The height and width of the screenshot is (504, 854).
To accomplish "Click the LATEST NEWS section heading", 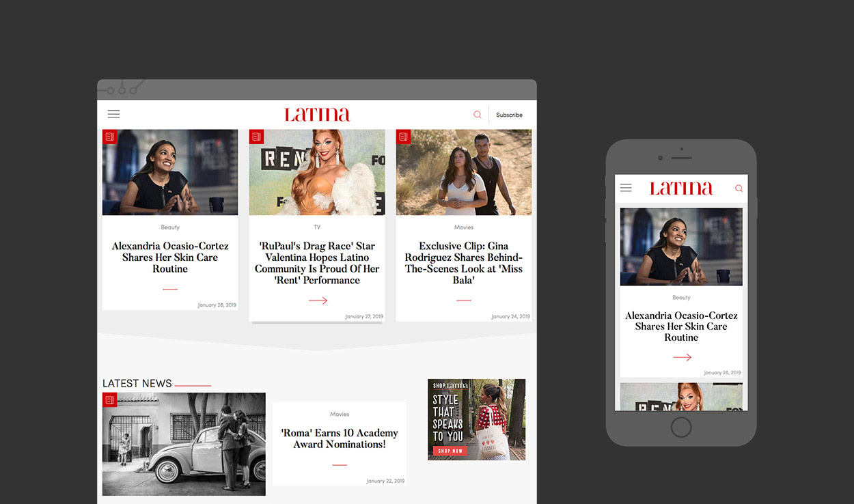I will point(137,384).
